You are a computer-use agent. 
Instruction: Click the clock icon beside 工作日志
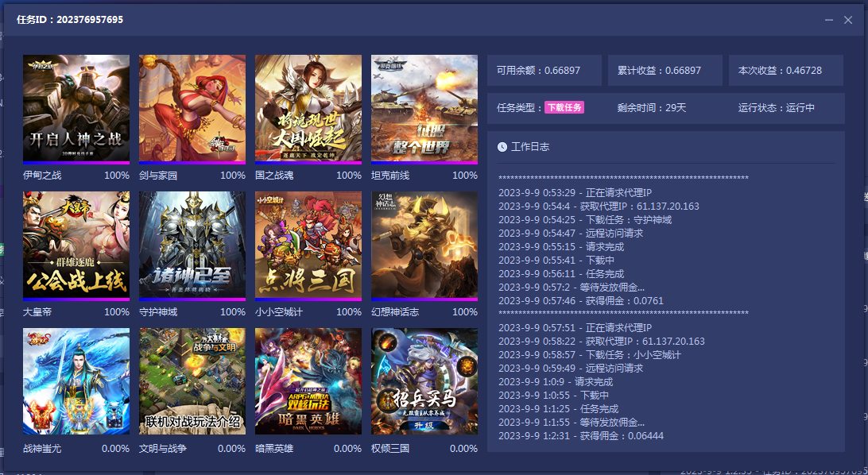[502, 147]
